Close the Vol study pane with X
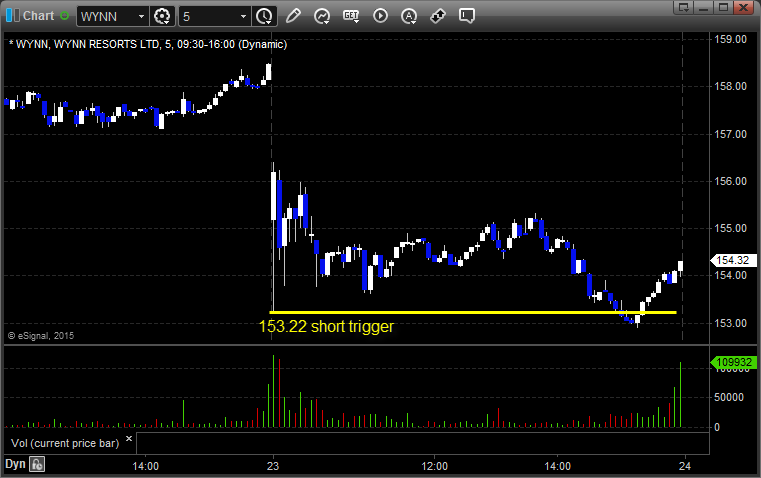Screen dimensions: 761x478 [129, 439]
